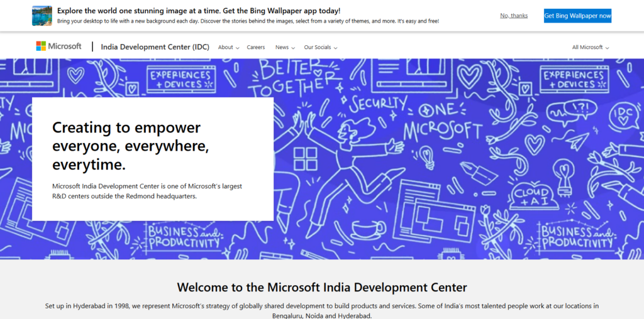Expand the Our Socials menu
Viewport: 644px width, 319px height.
(x=320, y=47)
